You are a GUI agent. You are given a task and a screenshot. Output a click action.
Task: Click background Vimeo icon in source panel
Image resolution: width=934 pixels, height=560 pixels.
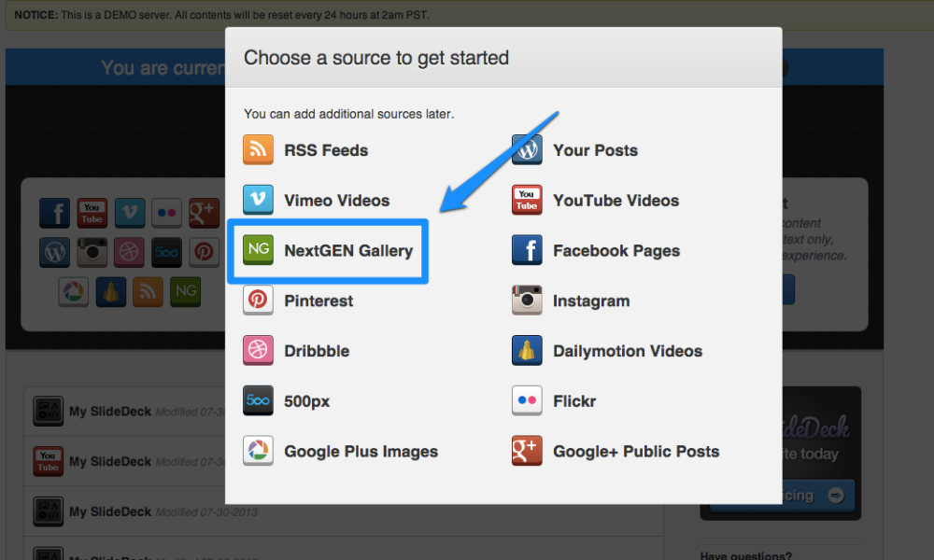(130, 213)
